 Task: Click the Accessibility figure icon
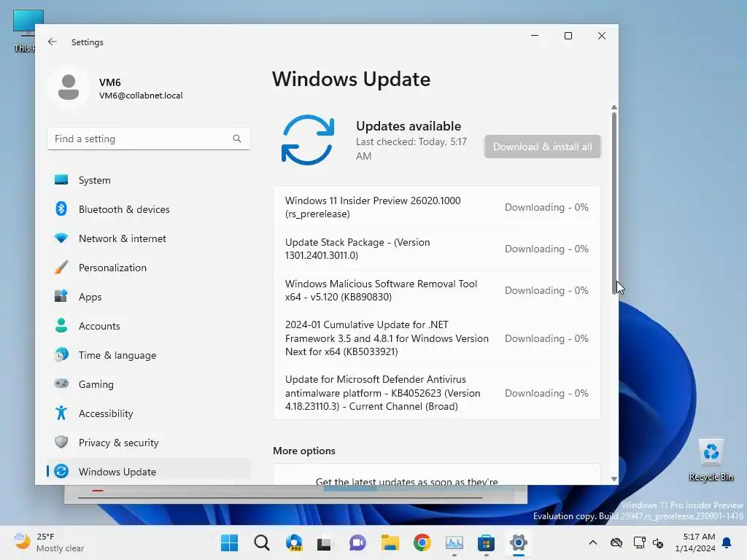tap(61, 413)
